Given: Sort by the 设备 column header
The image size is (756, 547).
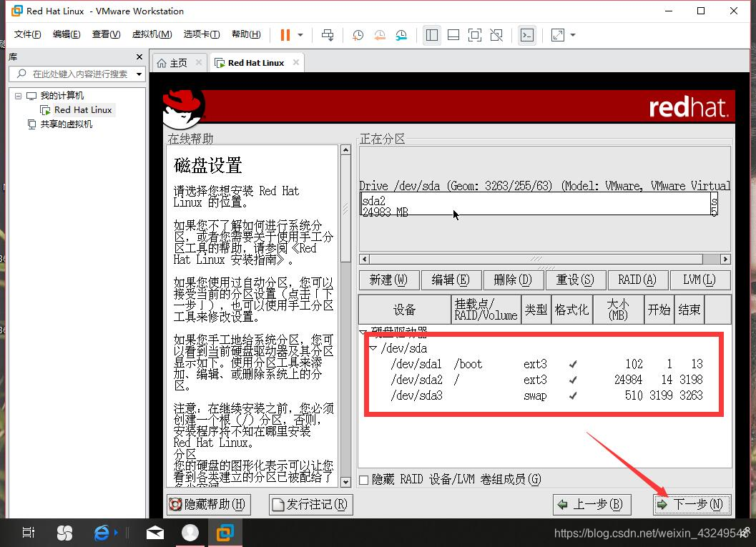Looking at the screenshot, I should 405,310.
